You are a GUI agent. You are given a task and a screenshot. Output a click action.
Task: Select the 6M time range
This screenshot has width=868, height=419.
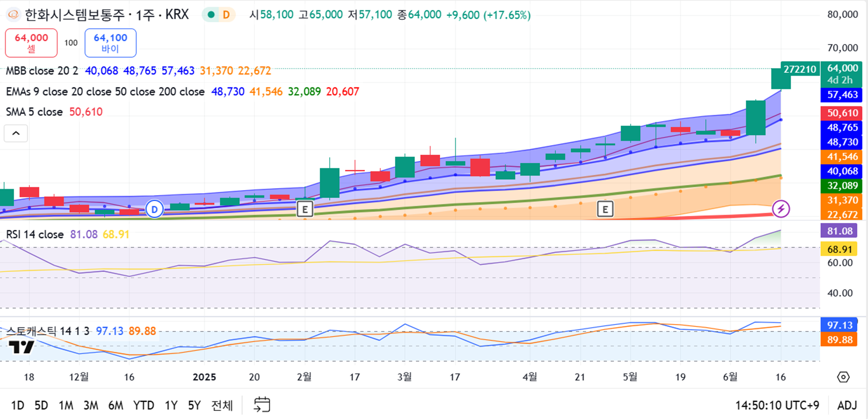(115, 405)
